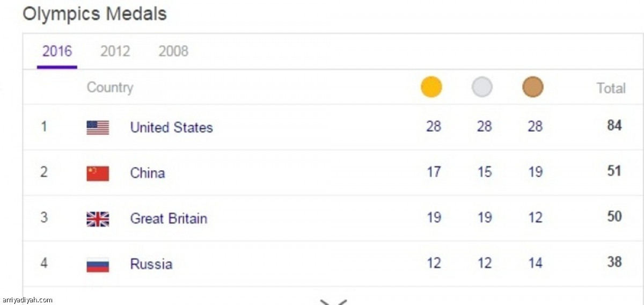
Task: Follow the Great Britain link
Action: tap(169, 219)
